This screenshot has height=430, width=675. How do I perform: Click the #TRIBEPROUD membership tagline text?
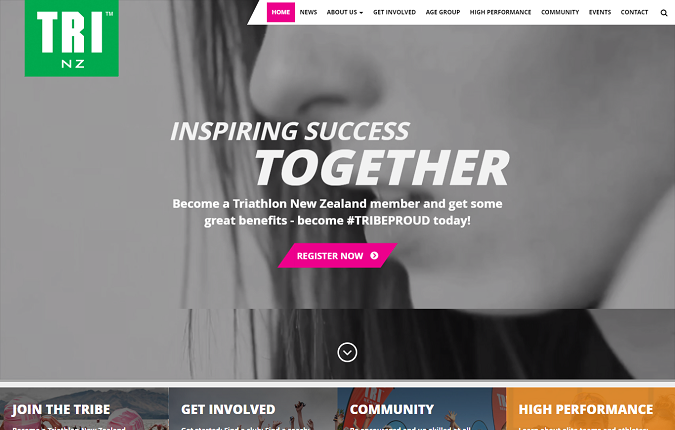click(x=338, y=212)
